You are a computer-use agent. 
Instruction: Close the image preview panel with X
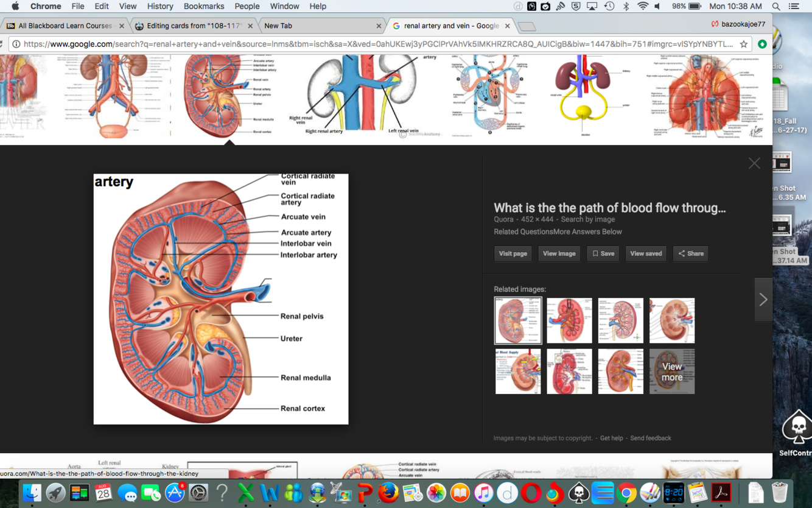[x=754, y=163]
